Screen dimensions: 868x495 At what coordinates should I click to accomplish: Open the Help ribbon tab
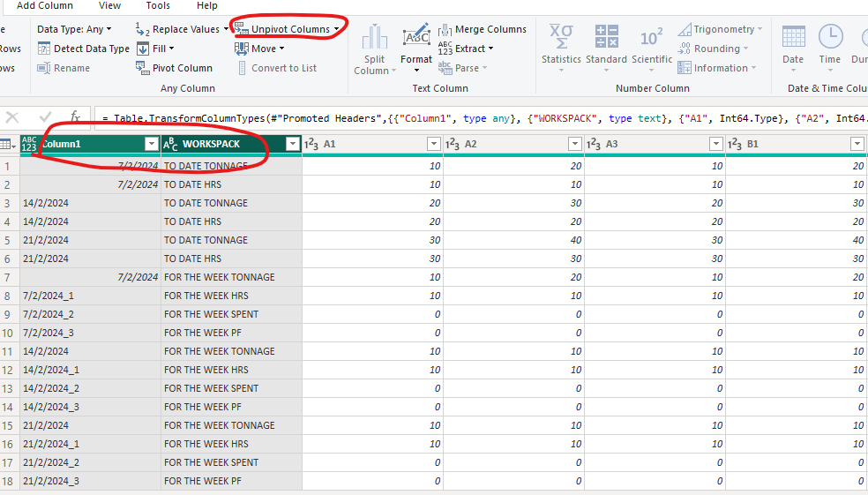(x=207, y=5)
